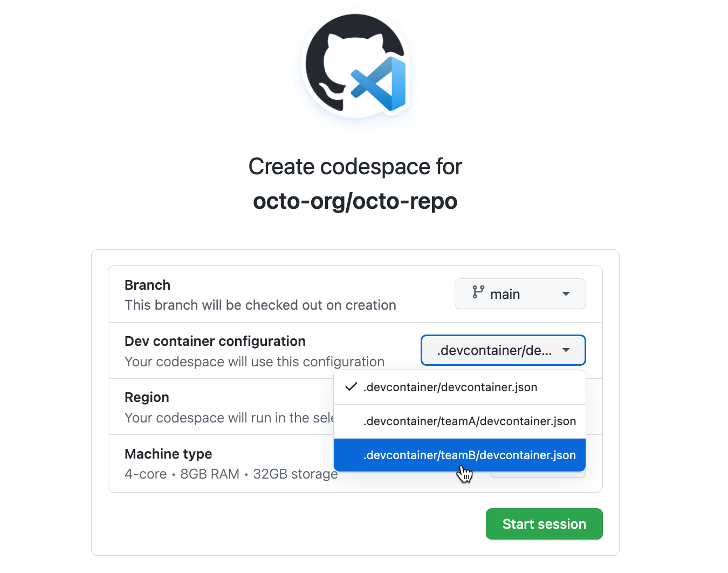This screenshot has height=573, width=728.
Task: Click the Dev container dropdown caret arrow
Action: 566,350
